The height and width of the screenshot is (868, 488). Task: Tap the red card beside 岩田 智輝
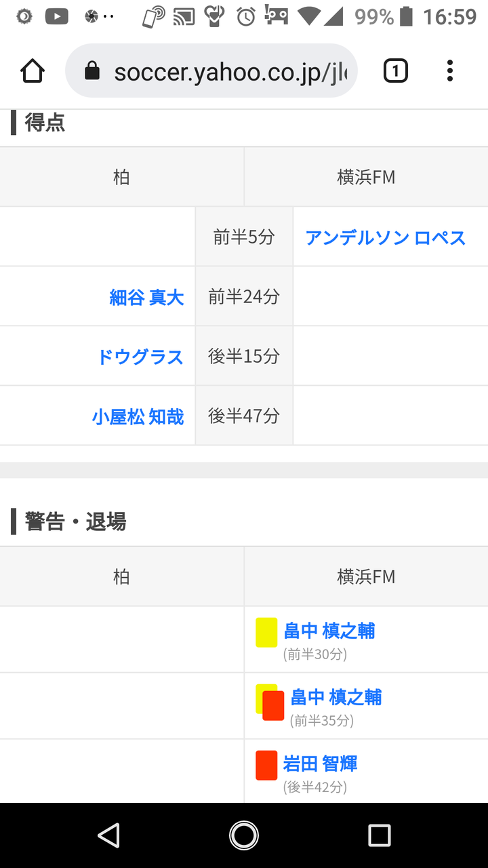(x=266, y=765)
